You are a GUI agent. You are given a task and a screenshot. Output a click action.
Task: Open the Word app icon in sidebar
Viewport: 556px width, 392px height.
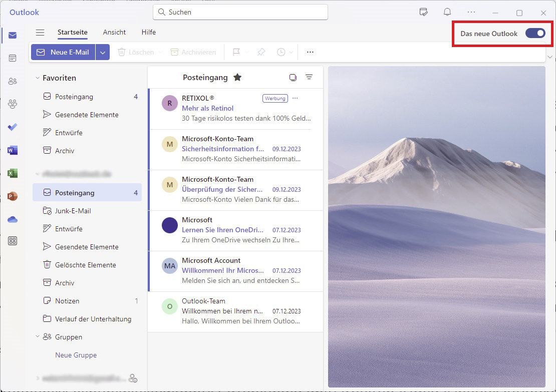[13, 150]
